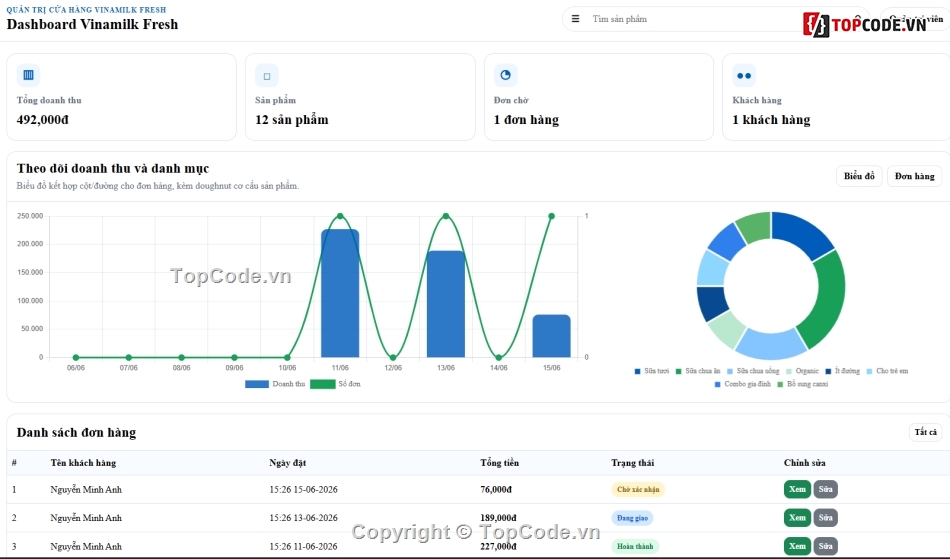Image resolution: width=950 pixels, height=559 pixels.
Task: Toggle the Số đơn legend item
Action: [x=335, y=384]
